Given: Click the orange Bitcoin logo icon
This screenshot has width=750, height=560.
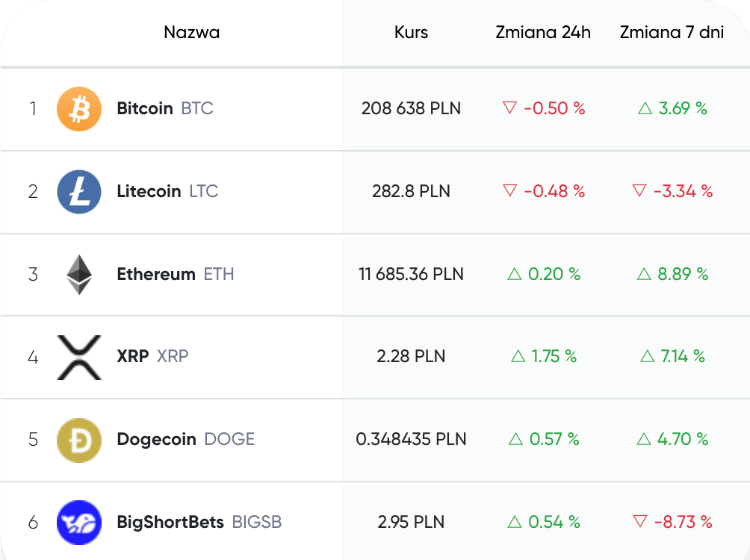Looking at the screenshot, I should click(x=79, y=108).
